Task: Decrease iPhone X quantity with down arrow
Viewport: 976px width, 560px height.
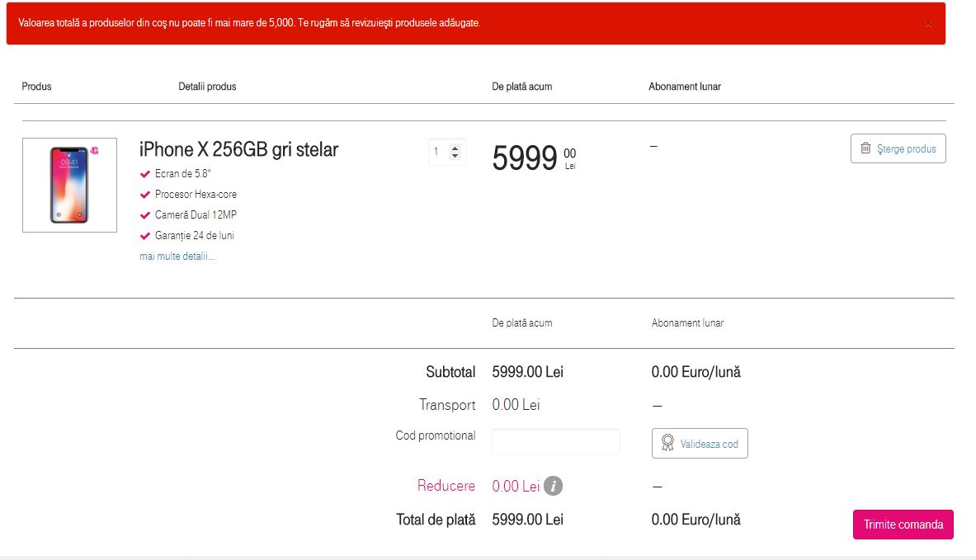Action: click(455, 156)
